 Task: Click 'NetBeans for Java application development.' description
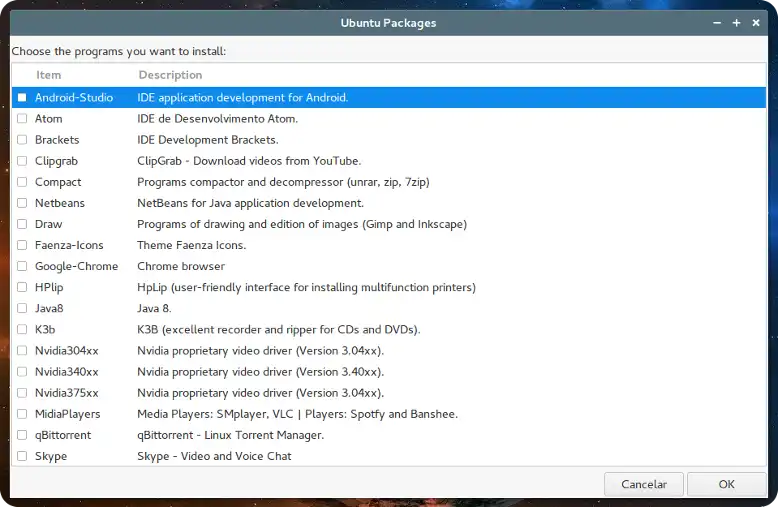point(251,203)
